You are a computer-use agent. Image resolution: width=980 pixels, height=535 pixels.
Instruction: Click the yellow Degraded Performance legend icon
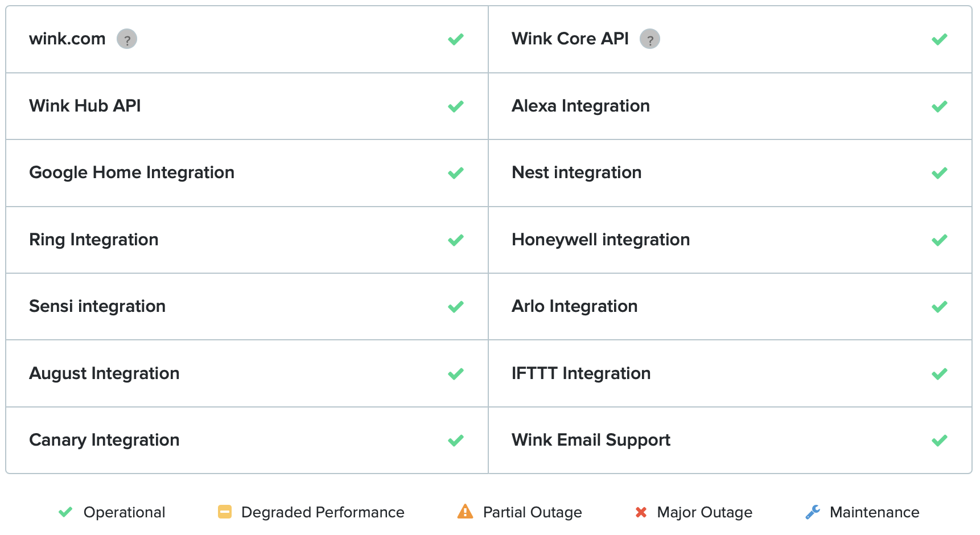click(x=225, y=512)
